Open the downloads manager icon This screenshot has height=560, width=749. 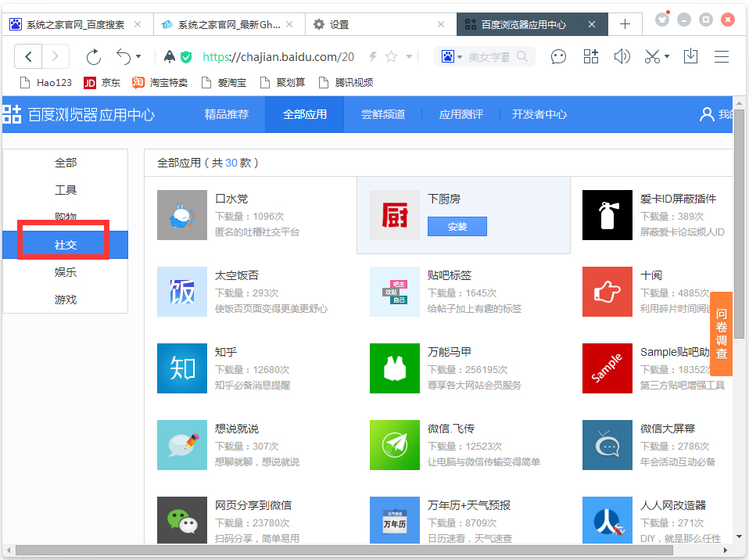[690, 57]
